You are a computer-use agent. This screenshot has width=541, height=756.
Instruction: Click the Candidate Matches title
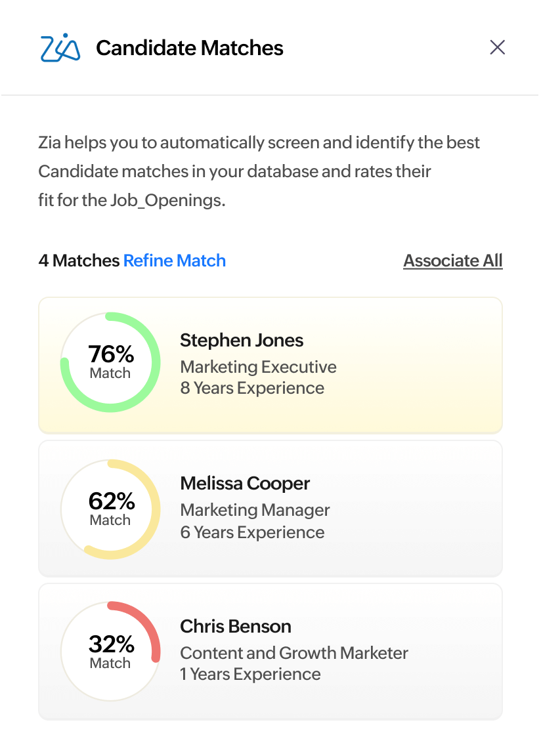tap(189, 47)
